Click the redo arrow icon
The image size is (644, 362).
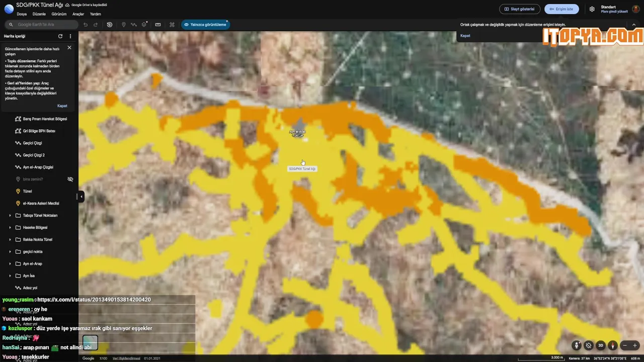tap(96, 25)
